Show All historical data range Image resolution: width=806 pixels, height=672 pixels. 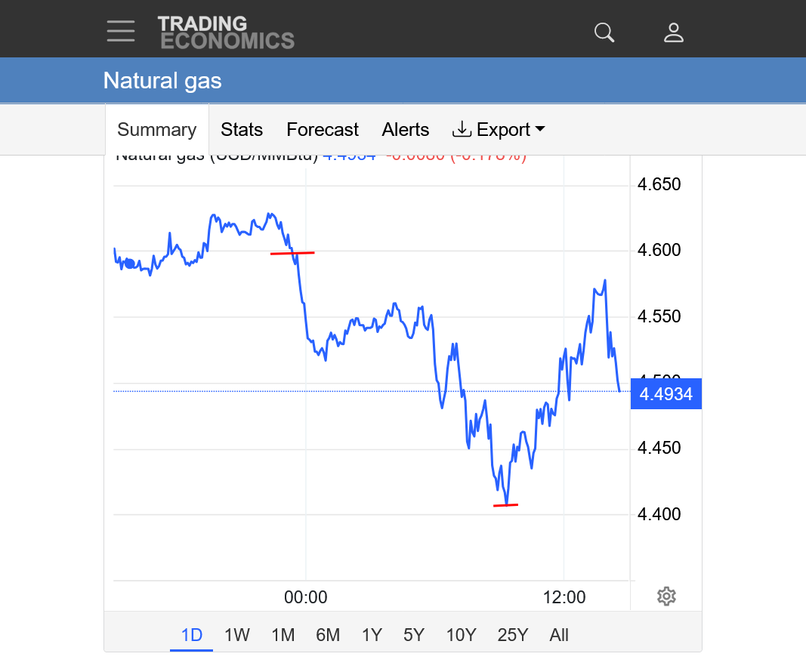(x=559, y=635)
